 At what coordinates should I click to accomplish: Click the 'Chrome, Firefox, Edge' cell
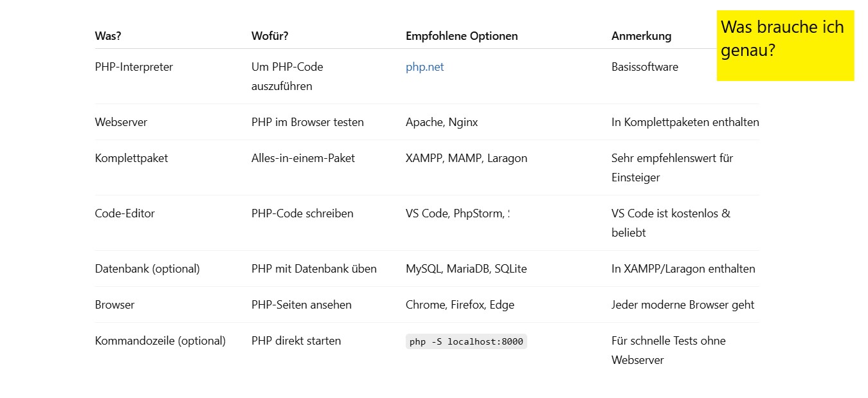pos(460,305)
